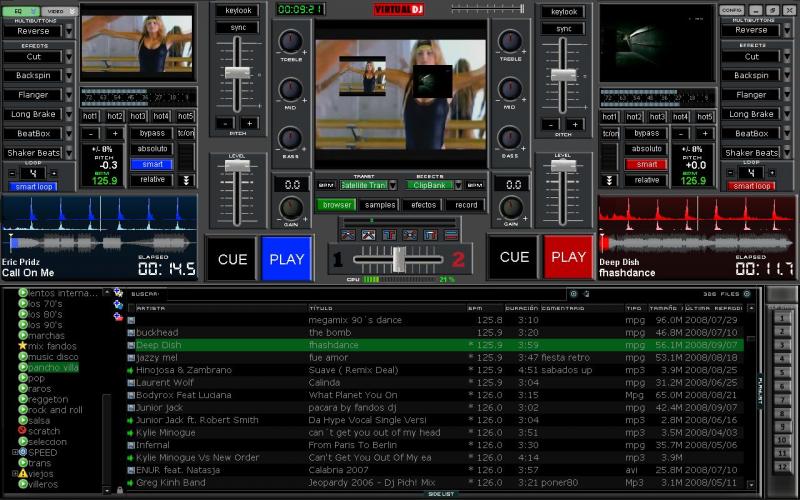Click the scratch folder icon in tree
Viewport: 800px width, 500px height.
pyautogui.click(x=23, y=432)
